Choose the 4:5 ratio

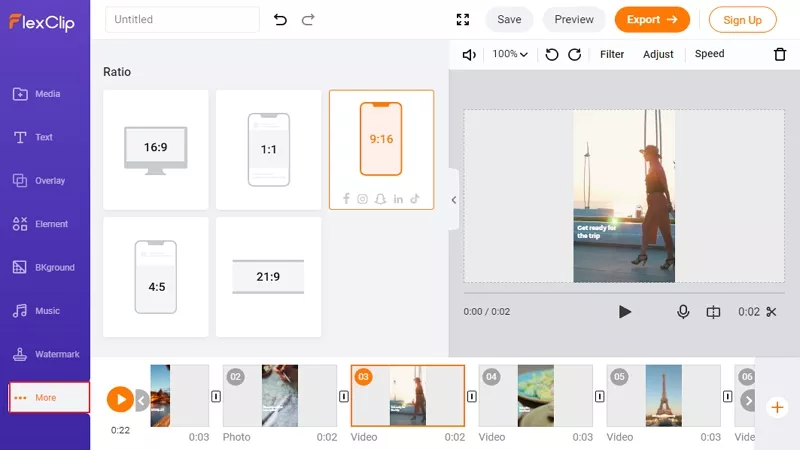point(156,277)
